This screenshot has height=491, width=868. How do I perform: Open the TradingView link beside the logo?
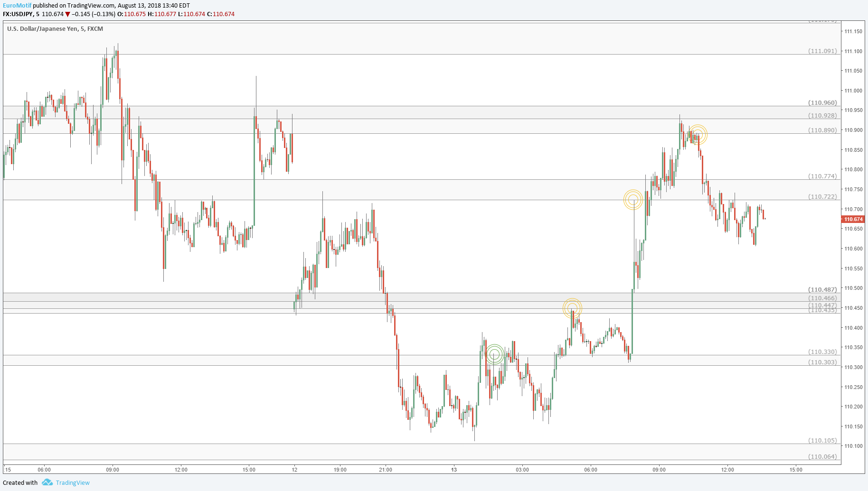[73, 483]
